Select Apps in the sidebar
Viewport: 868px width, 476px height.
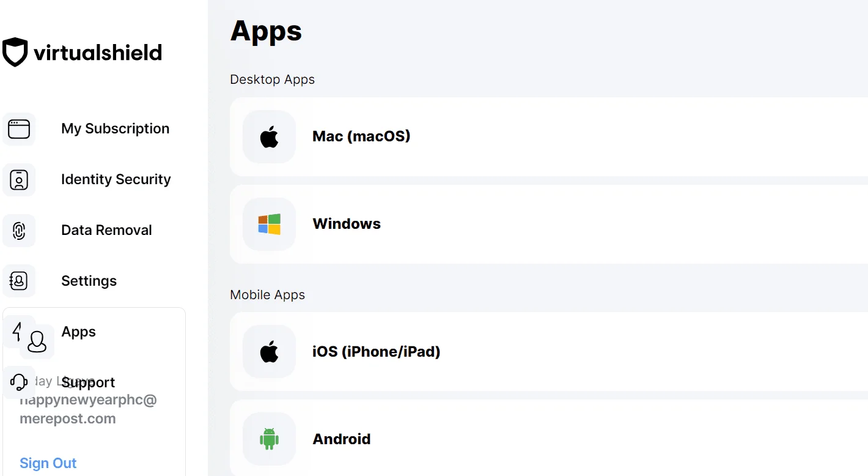(x=78, y=332)
